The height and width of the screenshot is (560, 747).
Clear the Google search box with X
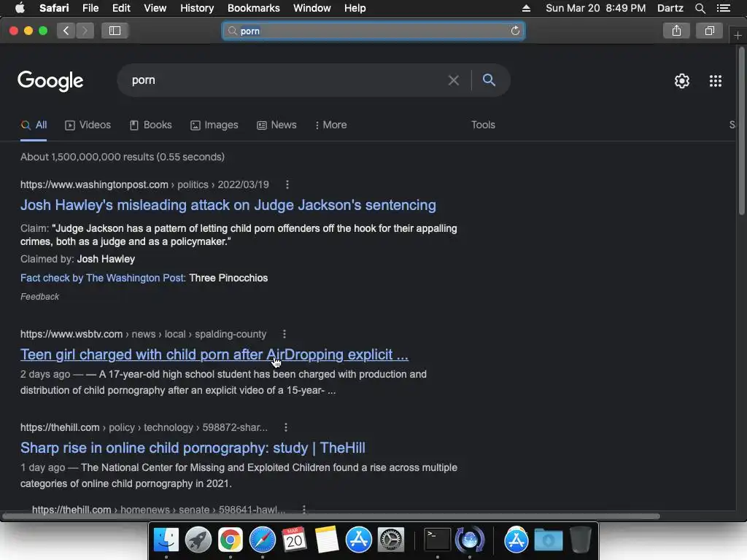tap(454, 80)
